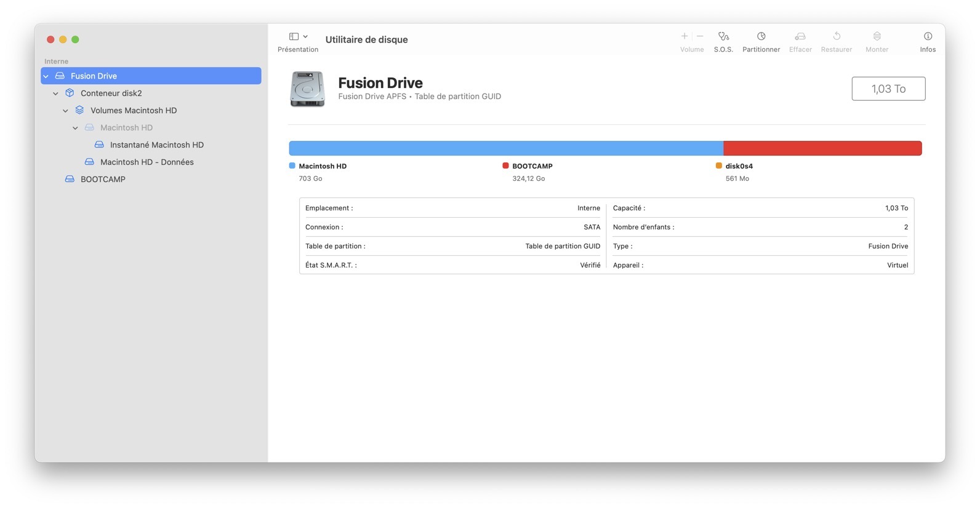Screen dimensions: 980x508
Task: Click the blue Macintosh HD usage bar segment
Action: point(506,148)
